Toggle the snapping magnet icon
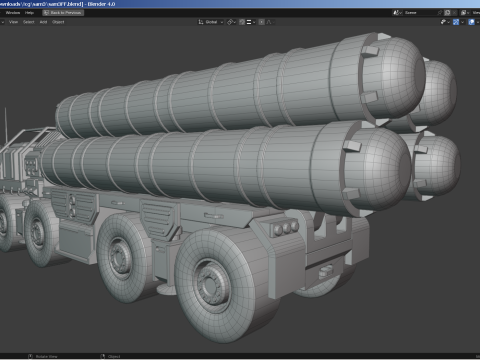Screen dimensions: 480x360 coord(242,22)
